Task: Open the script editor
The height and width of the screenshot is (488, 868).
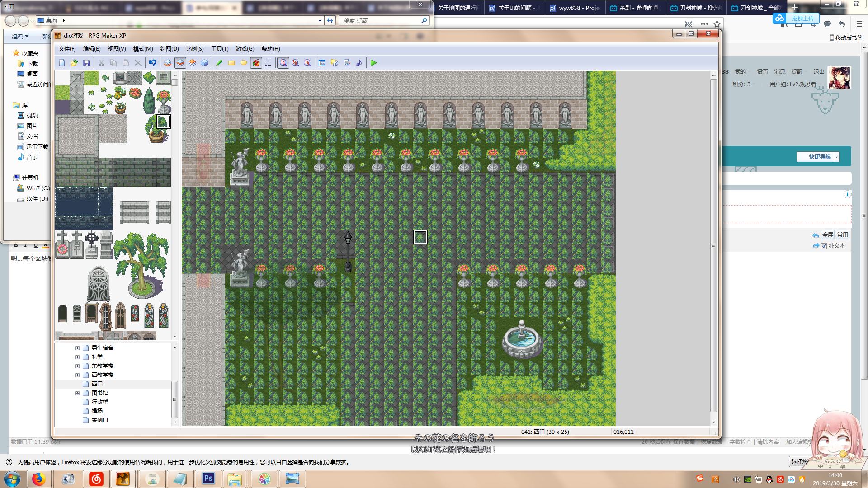Action: point(347,63)
